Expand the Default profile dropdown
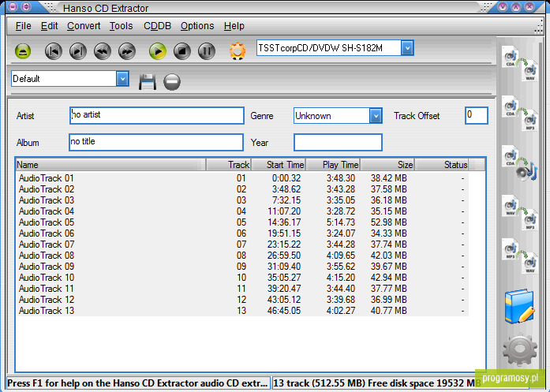This screenshot has height=392, width=550. (122, 79)
